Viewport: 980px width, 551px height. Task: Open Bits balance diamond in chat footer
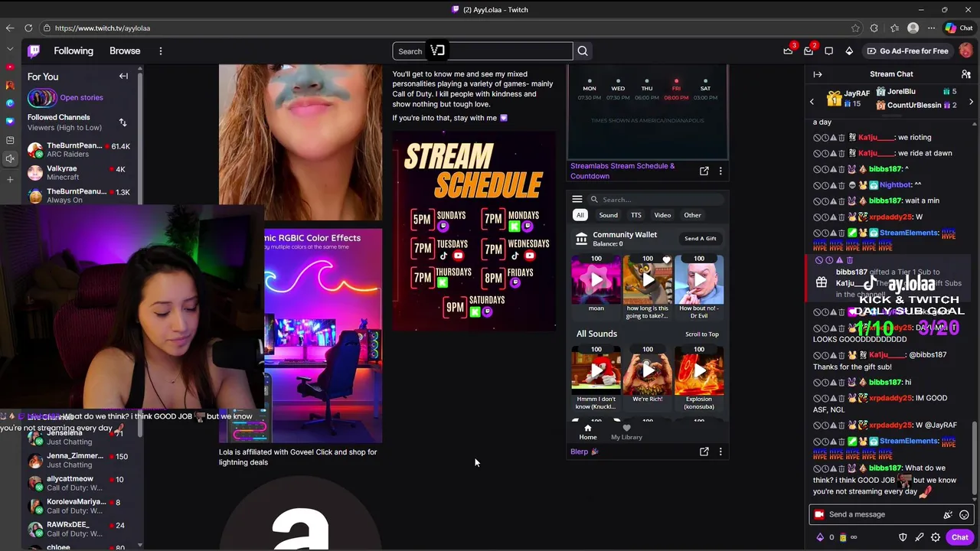click(x=821, y=537)
